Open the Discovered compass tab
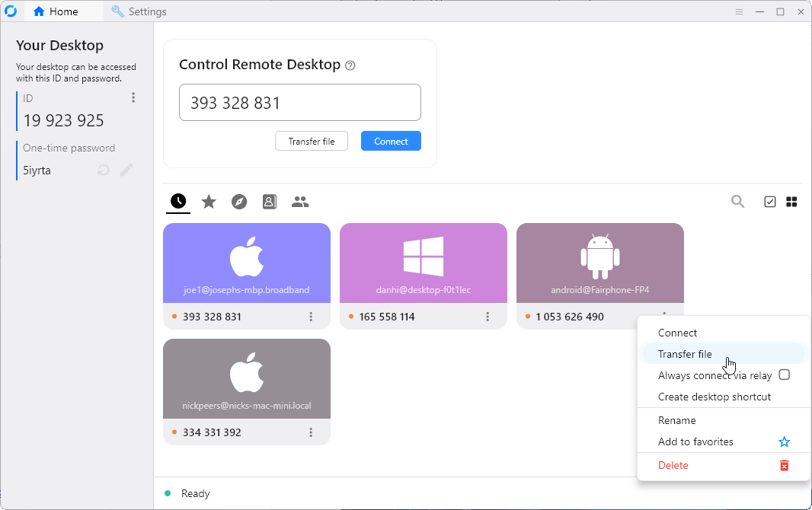This screenshot has width=812, height=510. (239, 202)
